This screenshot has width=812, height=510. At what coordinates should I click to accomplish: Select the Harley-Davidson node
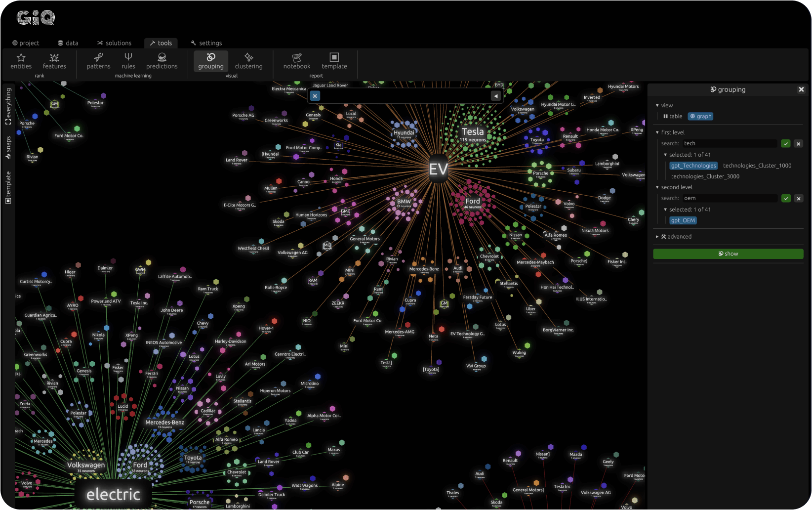tap(231, 341)
